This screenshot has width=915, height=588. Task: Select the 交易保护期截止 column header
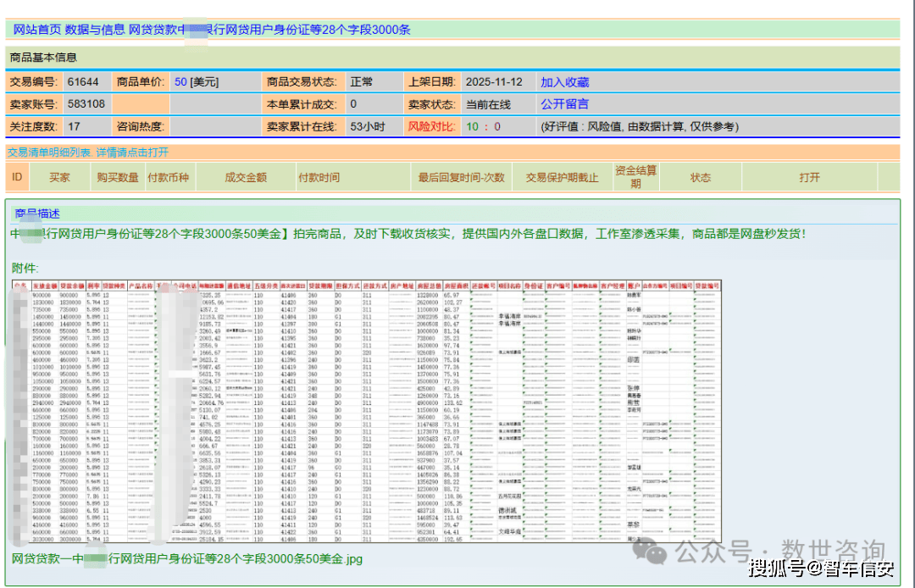[x=562, y=177]
